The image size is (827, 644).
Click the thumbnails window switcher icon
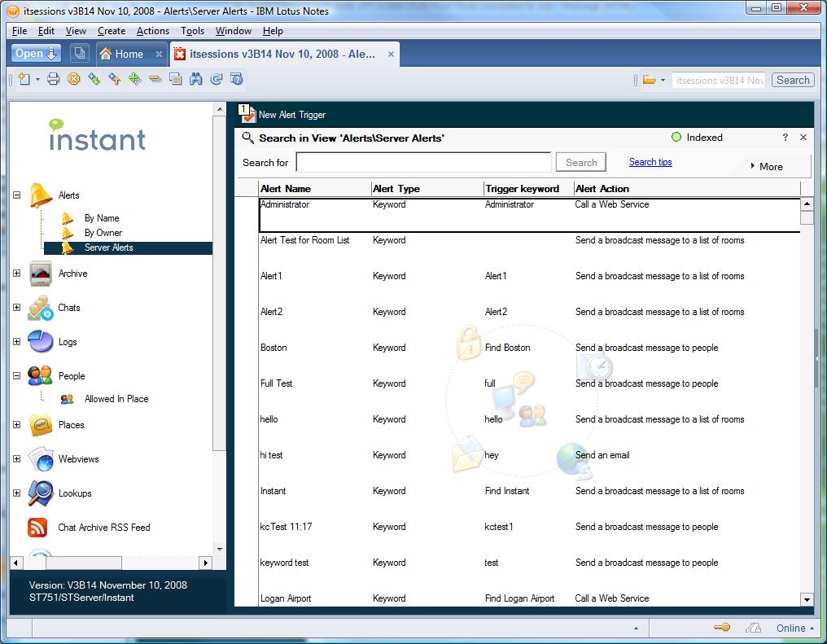point(80,53)
